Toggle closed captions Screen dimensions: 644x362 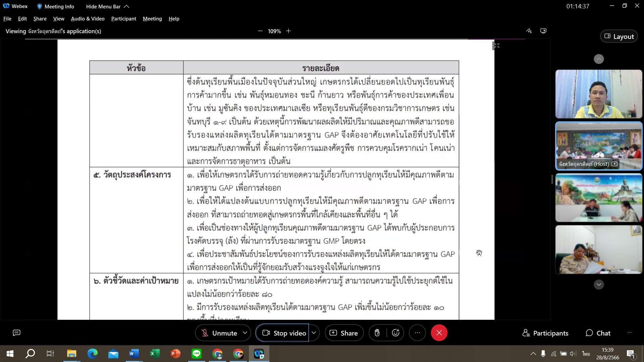point(16,333)
